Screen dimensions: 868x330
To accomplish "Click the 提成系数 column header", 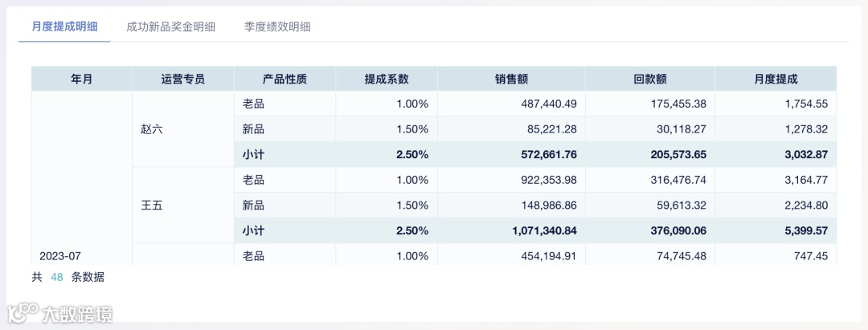I will tap(387, 79).
